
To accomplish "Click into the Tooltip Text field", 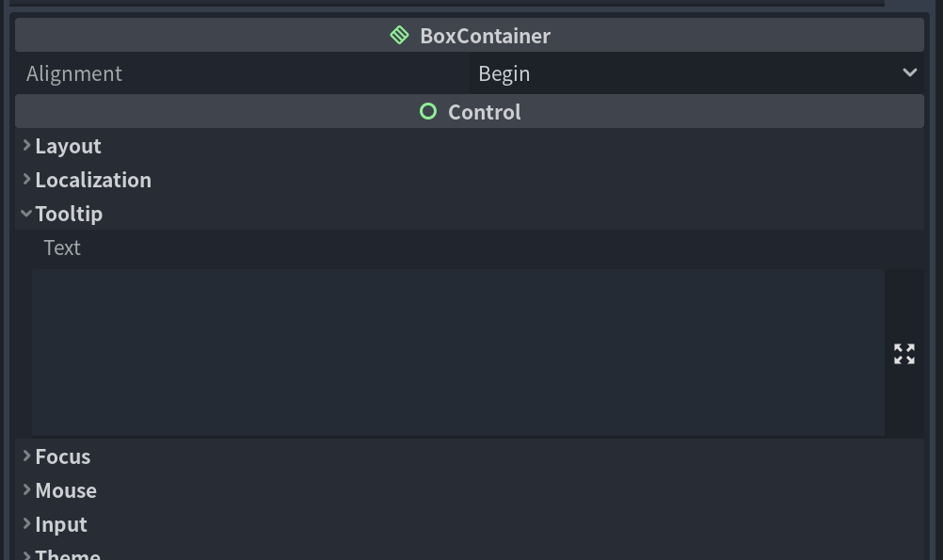I will tap(458, 352).
